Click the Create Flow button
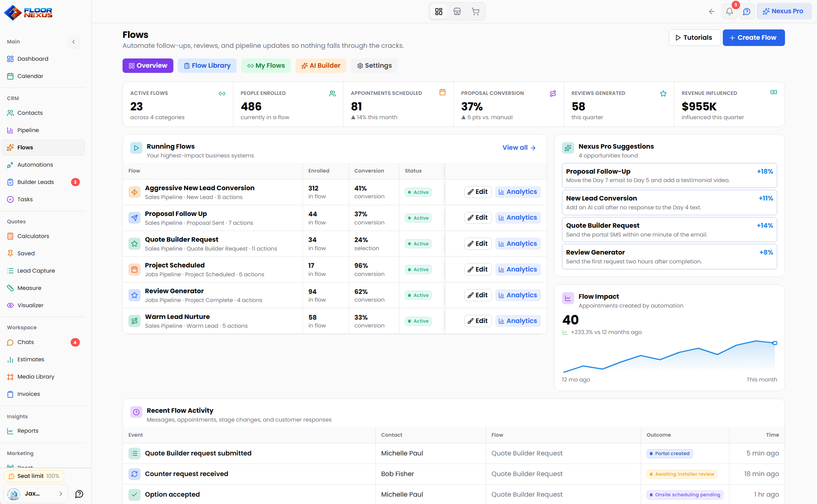 [754, 38]
